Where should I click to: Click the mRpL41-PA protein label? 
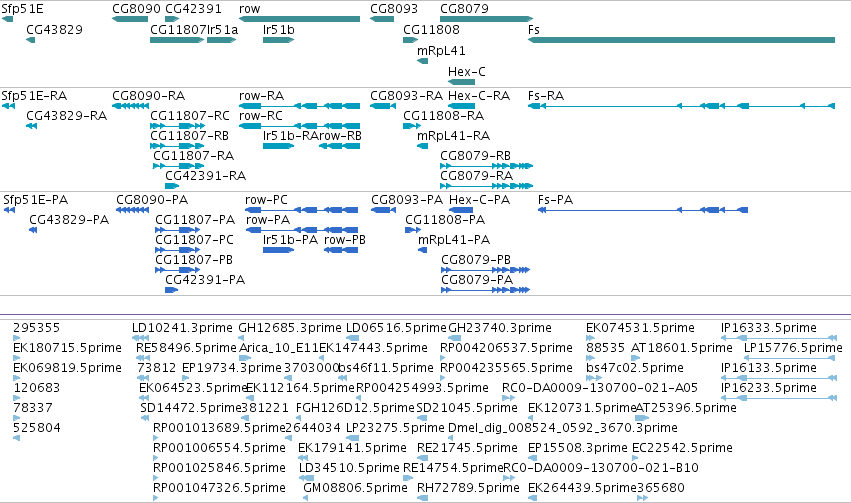coord(454,240)
